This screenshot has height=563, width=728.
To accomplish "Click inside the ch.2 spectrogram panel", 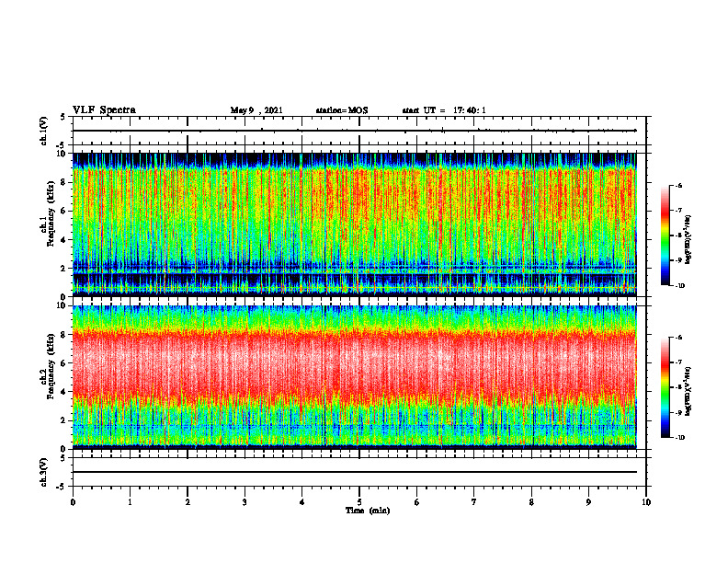I will [354, 377].
